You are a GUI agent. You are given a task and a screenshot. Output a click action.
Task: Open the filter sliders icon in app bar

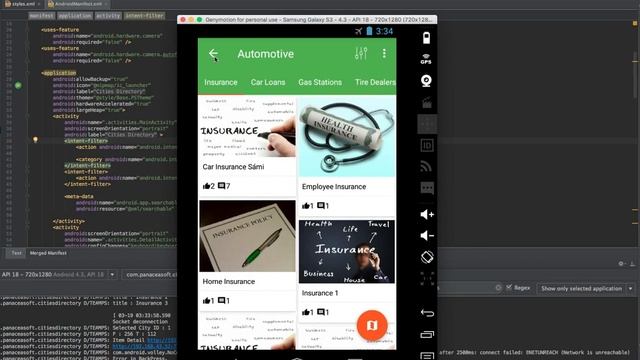(x=361, y=53)
